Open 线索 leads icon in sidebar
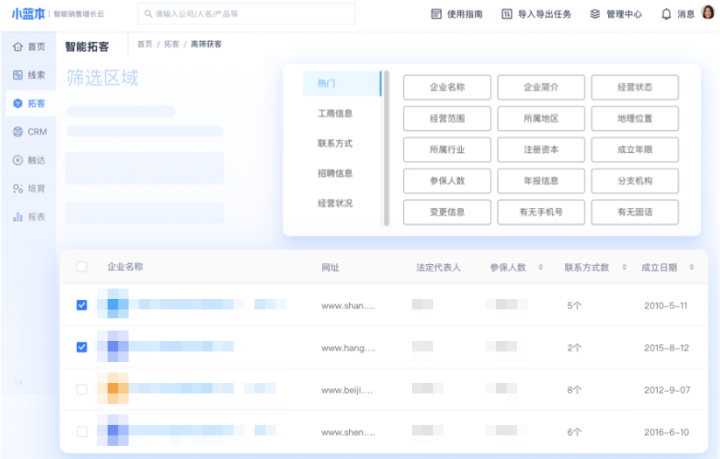The width and height of the screenshot is (720, 459). [x=18, y=75]
